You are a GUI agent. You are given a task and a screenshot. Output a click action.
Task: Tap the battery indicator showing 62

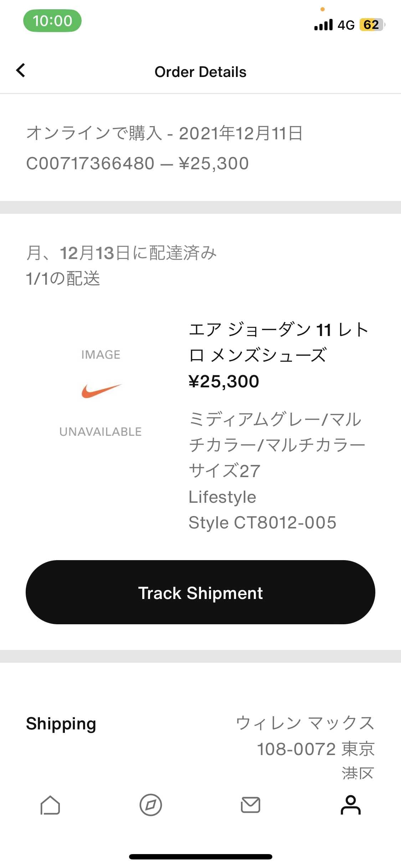pos(372,25)
